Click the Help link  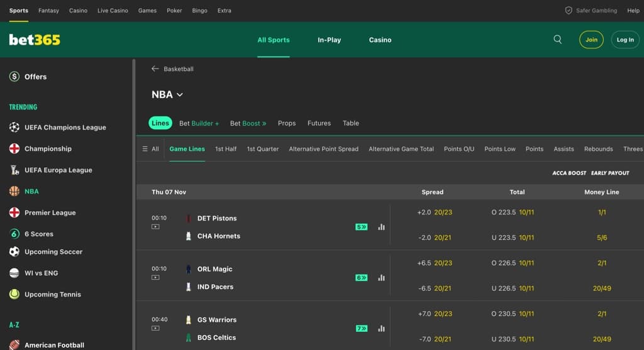633,11
